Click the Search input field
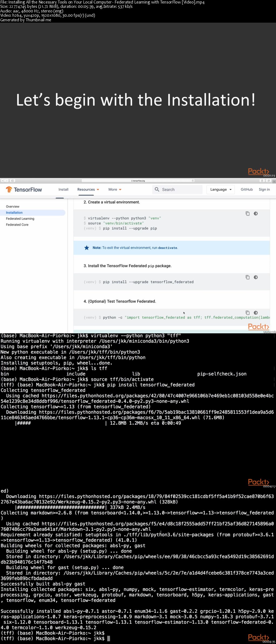276x644 pixels. (x=177, y=190)
